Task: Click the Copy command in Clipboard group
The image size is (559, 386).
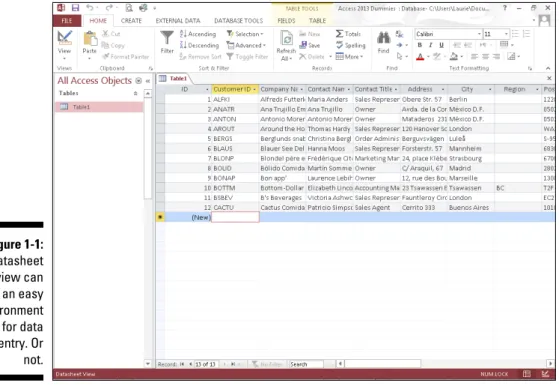Action: pos(113,45)
